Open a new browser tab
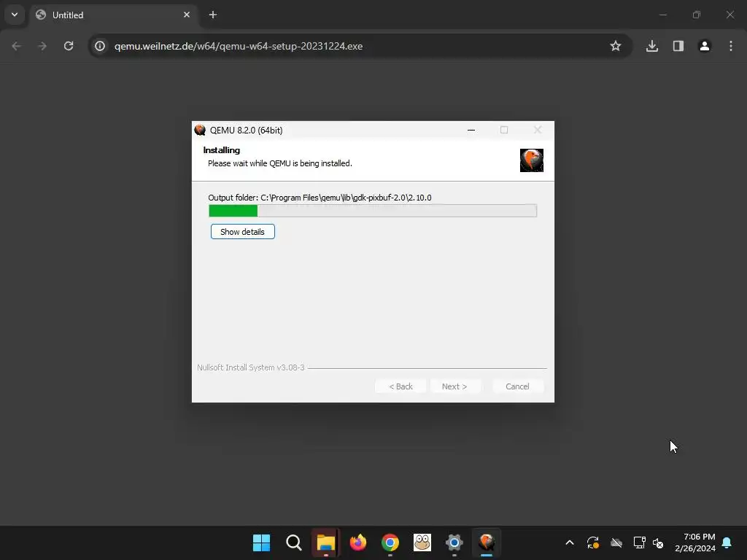 pyautogui.click(x=213, y=15)
